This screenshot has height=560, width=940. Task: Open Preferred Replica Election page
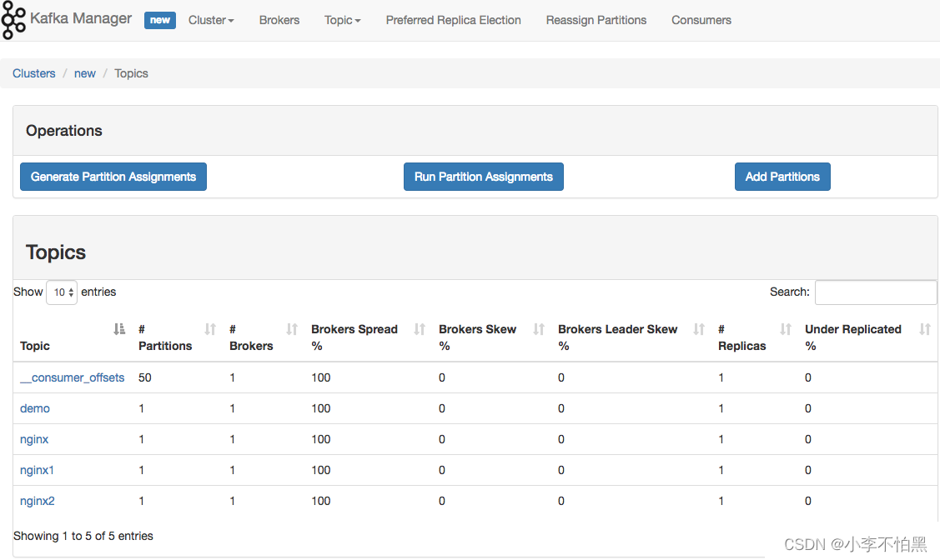(x=453, y=20)
